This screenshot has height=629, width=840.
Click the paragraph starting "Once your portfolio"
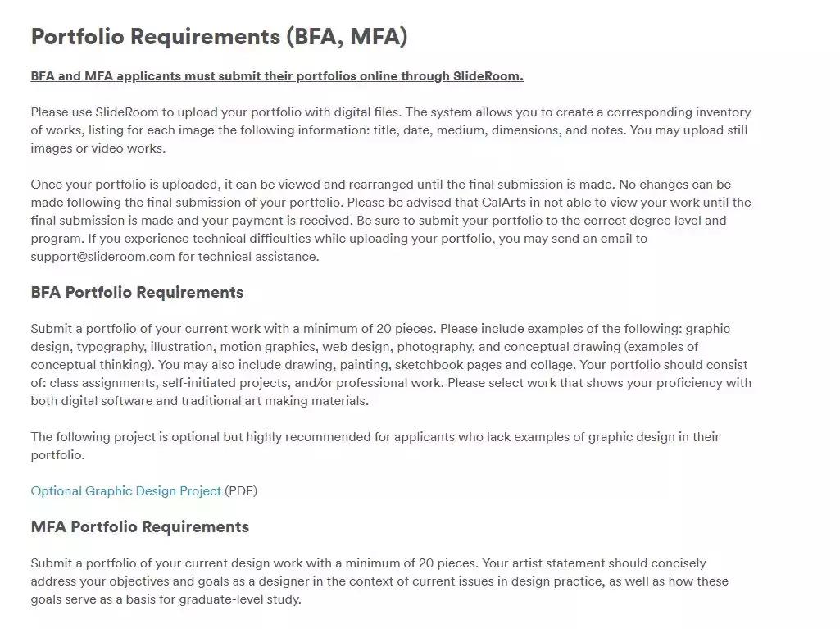pyautogui.click(x=390, y=220)
